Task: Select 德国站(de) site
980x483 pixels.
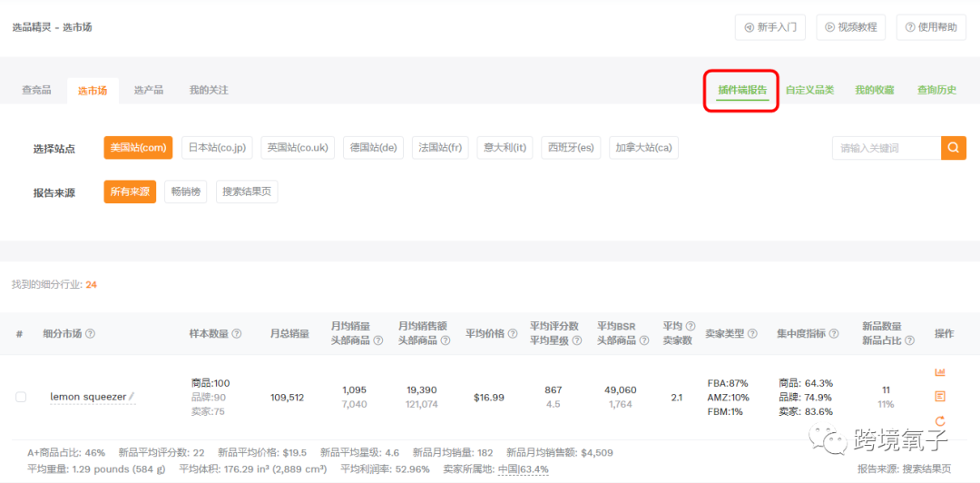Action: click(373, 148)
